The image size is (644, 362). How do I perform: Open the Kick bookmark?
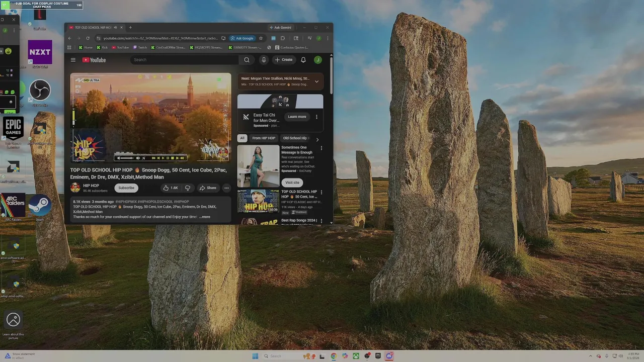click(102, 47)
